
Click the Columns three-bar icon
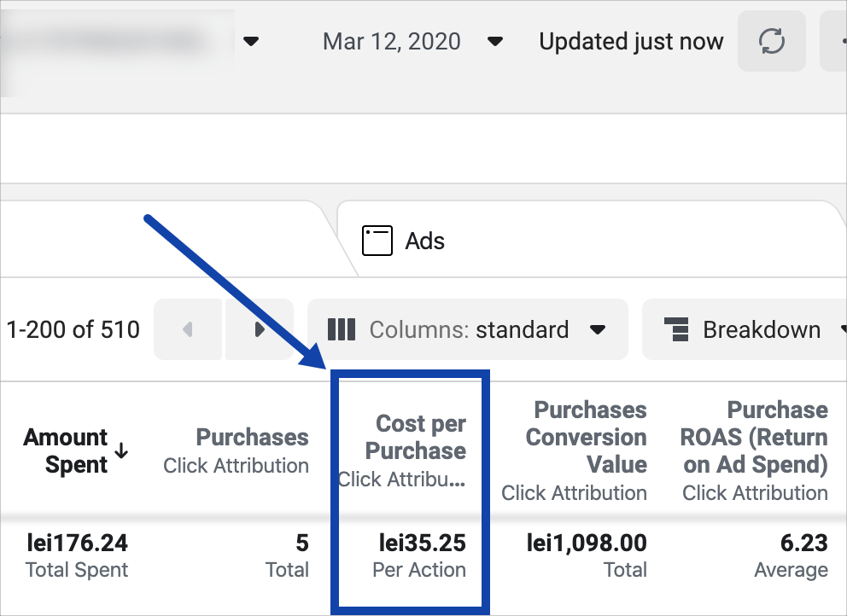point(342,329)
